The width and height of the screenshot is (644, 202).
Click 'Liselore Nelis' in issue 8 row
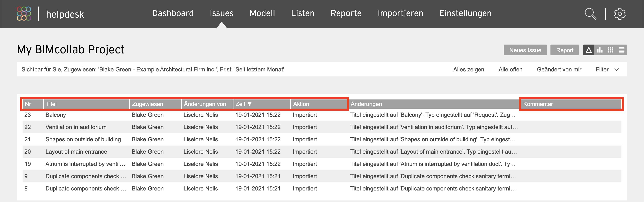200,188
